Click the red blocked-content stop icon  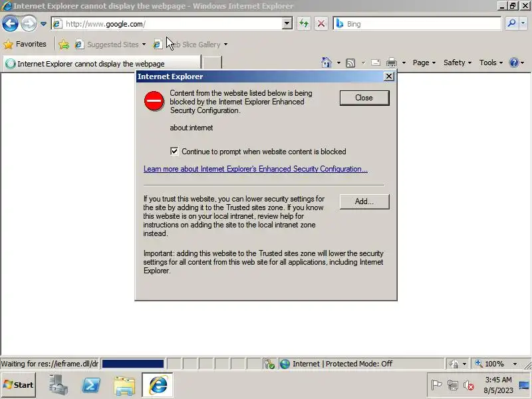click(x=154, y=101)
